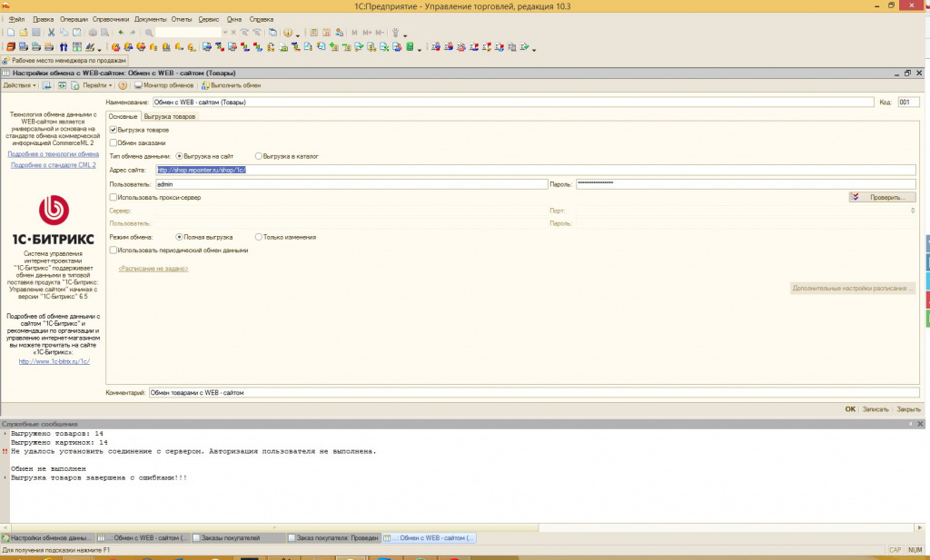Open the 'Справочники' menu

(x=110, y=18)
